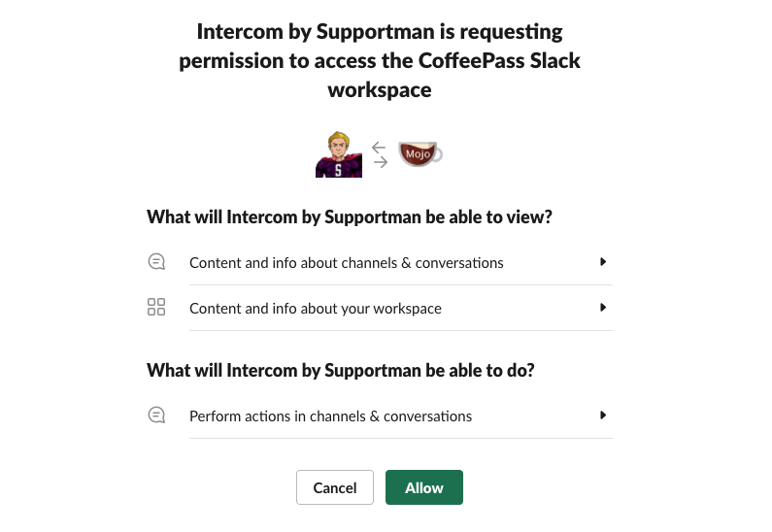Open 'Content and info about channels & conversations'

[347, 262]
